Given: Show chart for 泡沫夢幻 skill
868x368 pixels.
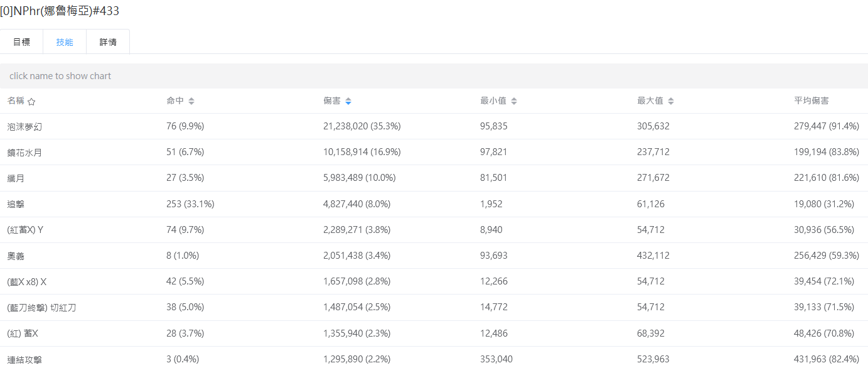Looking at the screenshot, I should (24, 127).
